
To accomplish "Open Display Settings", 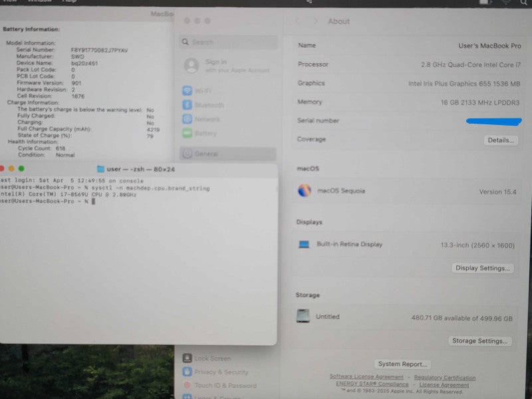I will click(483, 268).
